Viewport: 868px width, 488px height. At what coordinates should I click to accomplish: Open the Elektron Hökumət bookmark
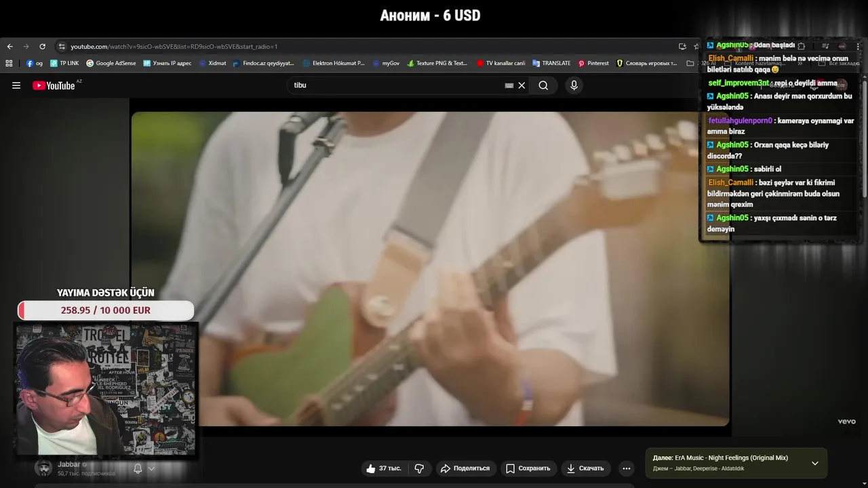click(333, 63)
